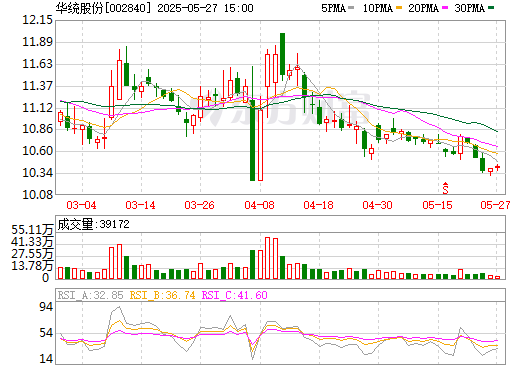Click the 成交量:39172 volume label

(x=93, y=224)
